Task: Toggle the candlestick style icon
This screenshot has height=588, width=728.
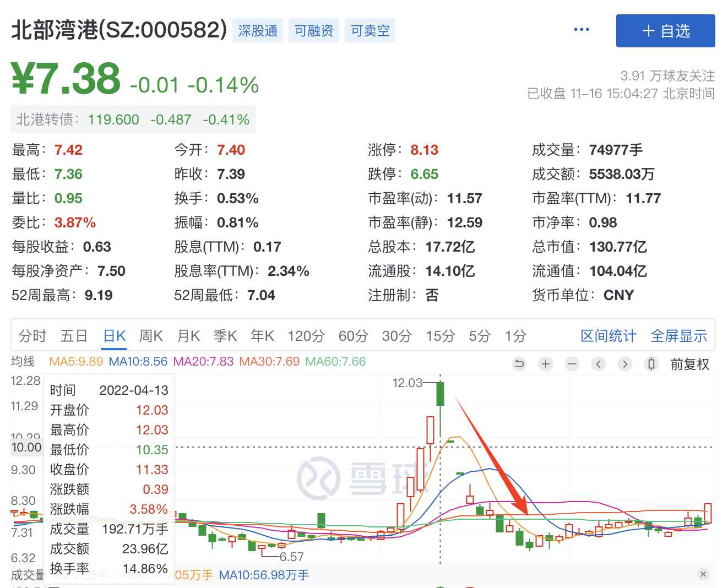Action: tap(651, 364)
